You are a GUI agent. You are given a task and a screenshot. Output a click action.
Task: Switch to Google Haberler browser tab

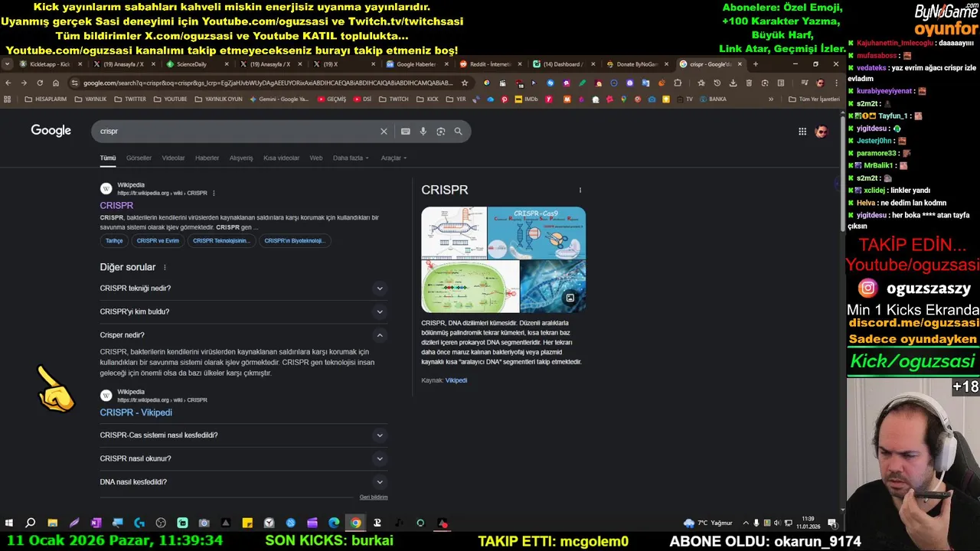pos(416,64)
